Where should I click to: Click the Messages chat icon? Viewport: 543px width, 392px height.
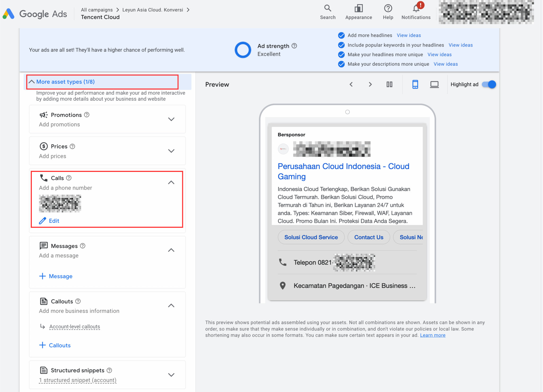click(43, 246)
